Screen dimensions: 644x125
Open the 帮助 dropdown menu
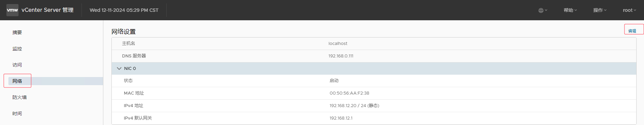570,10
